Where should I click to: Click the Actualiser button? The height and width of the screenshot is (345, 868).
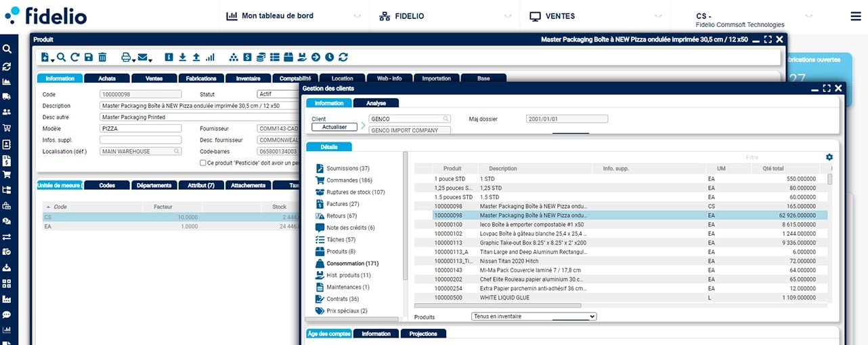(x=334, y=127)
